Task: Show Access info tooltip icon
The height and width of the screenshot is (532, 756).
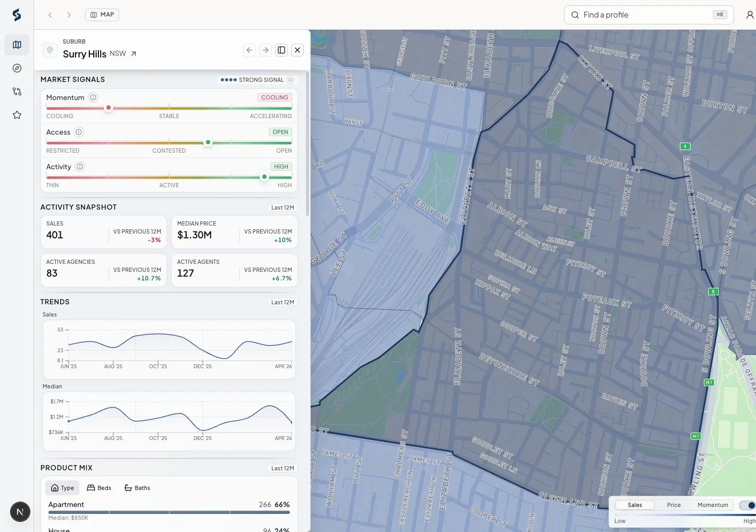Action: coord(79,132)
